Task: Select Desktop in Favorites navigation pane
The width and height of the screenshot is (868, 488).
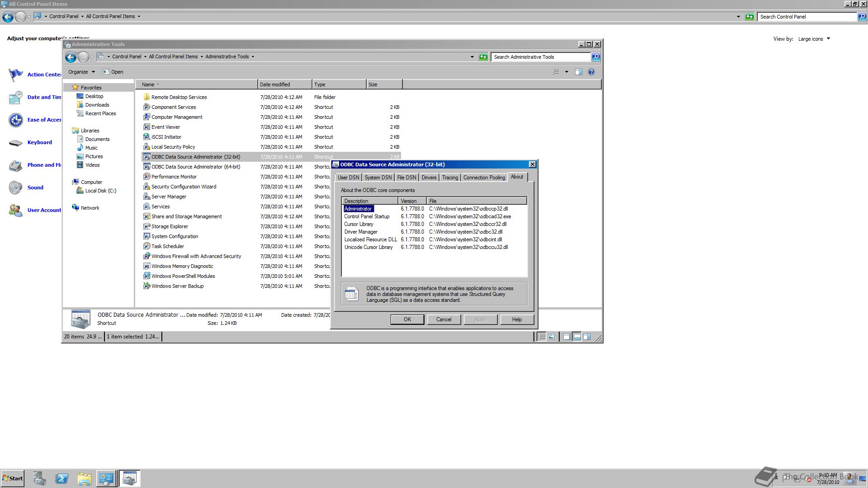Action: (90, 96)
